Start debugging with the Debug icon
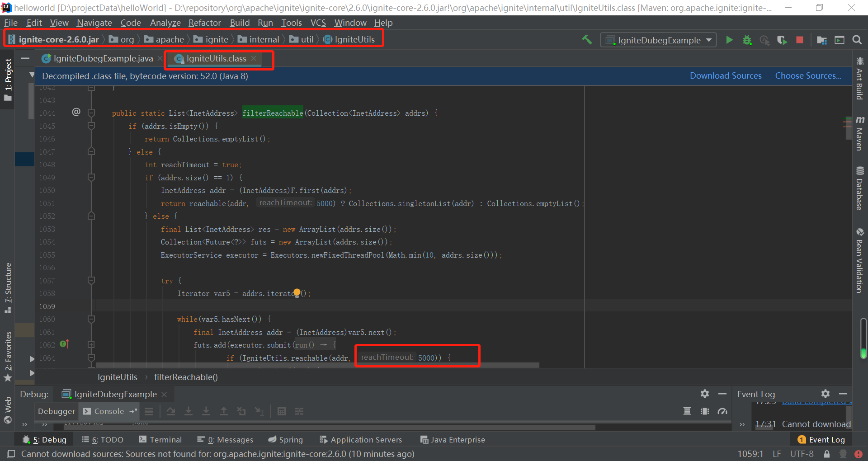 (747, 40)
